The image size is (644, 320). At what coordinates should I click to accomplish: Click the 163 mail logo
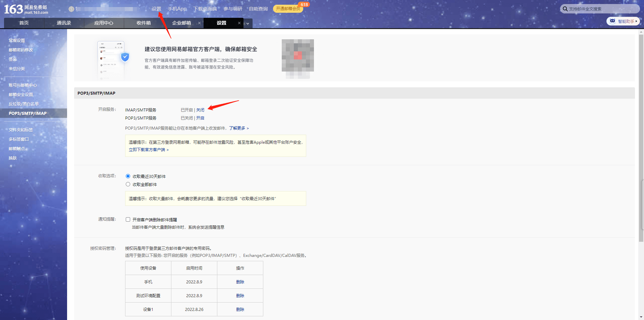point(26,9)
